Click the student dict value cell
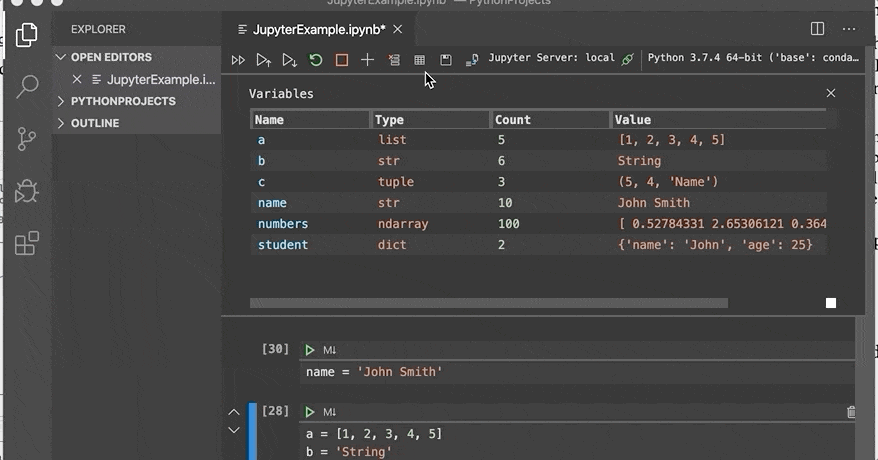Image resolution: width=878 pixels, height=460 pixels. (715, 245)
